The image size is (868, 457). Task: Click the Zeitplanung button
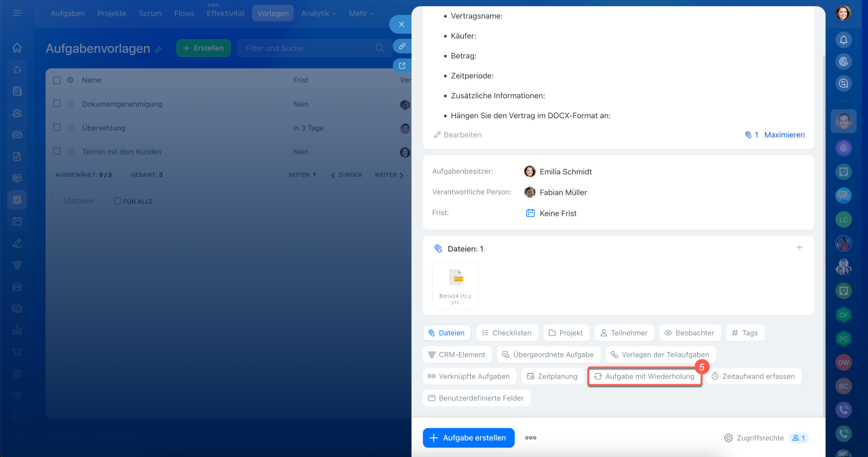(552, 376)
